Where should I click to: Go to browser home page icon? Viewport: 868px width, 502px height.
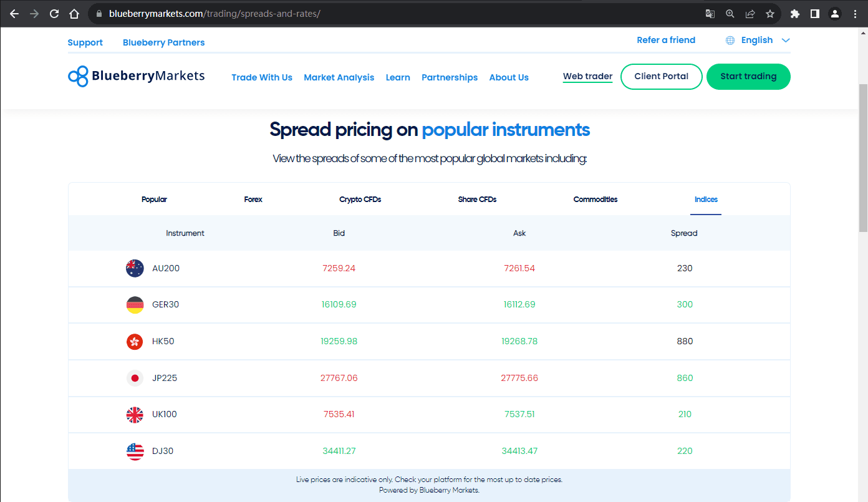[x=74, y=14]
